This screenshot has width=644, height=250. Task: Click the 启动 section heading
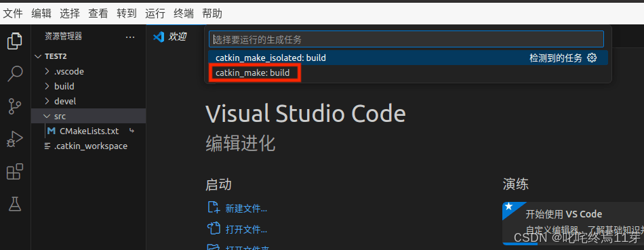point(218,184)
